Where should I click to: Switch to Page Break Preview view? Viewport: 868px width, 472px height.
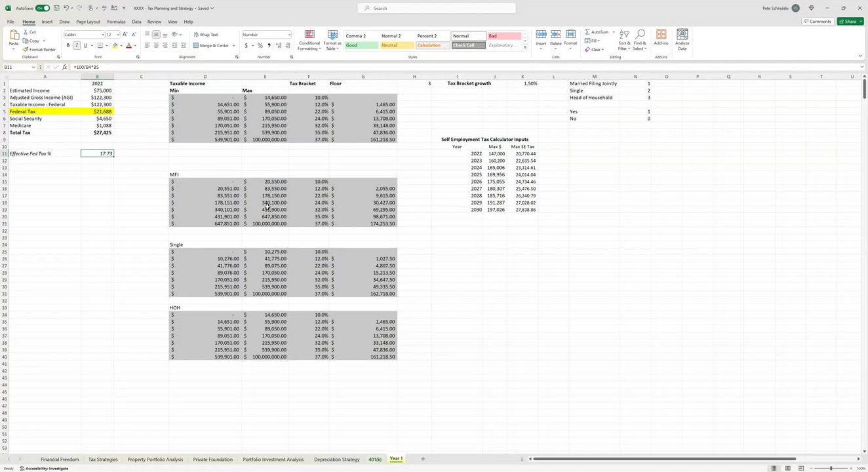coord(802,468)
